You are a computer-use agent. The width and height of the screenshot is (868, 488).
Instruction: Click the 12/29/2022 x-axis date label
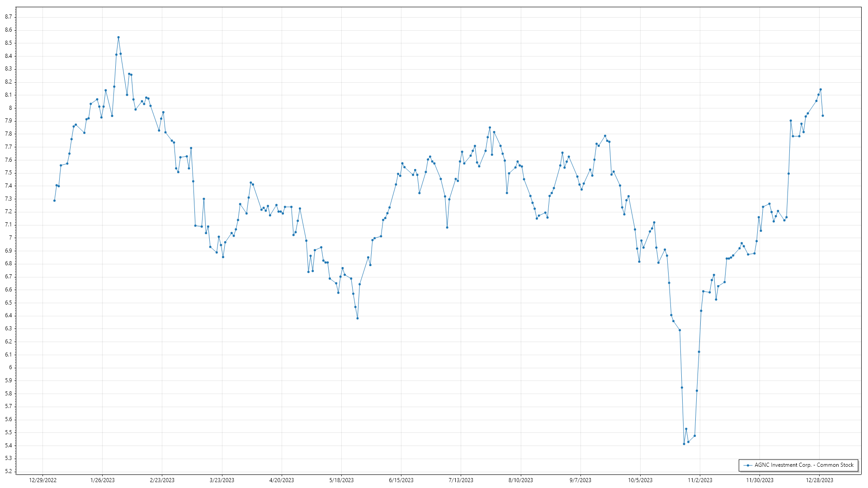click(43, 480)
